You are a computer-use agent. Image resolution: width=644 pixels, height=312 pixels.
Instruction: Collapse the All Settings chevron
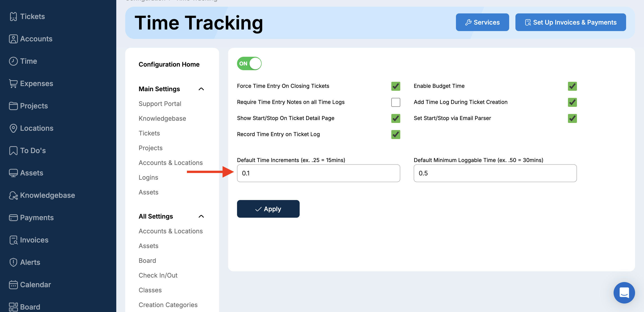point(201,216)
